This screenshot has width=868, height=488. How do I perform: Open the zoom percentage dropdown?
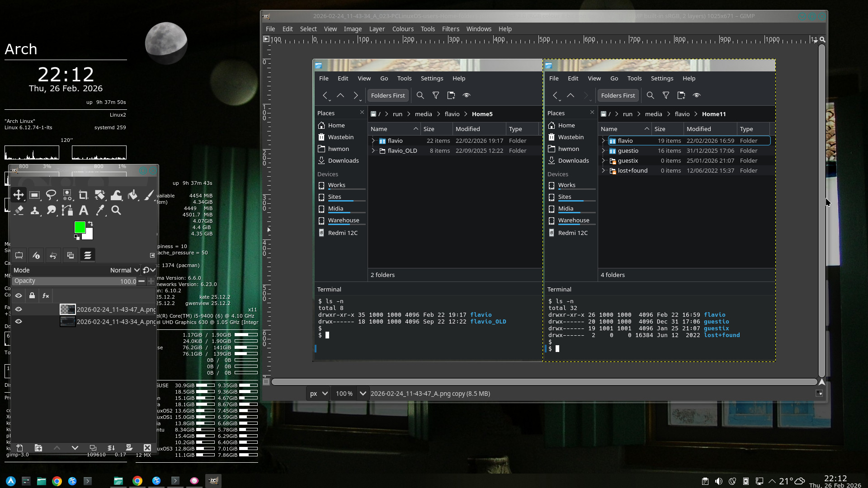(x=363, y=394)
